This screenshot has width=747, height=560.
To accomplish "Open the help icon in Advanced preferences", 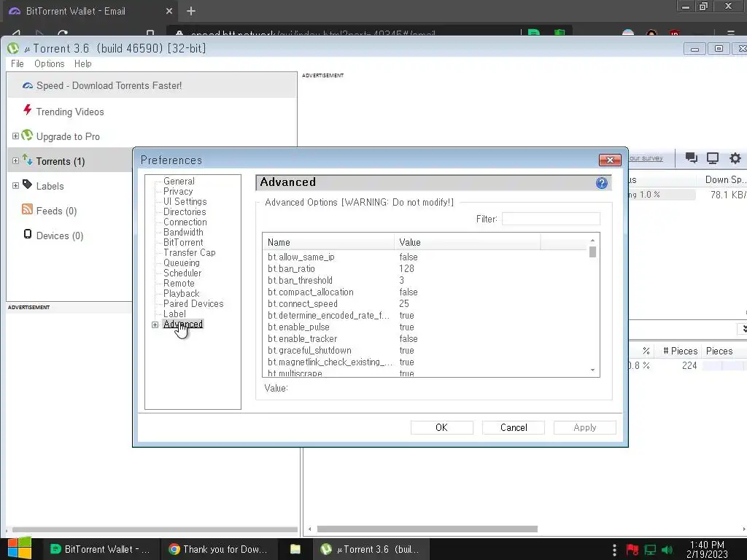I will 602,183.
